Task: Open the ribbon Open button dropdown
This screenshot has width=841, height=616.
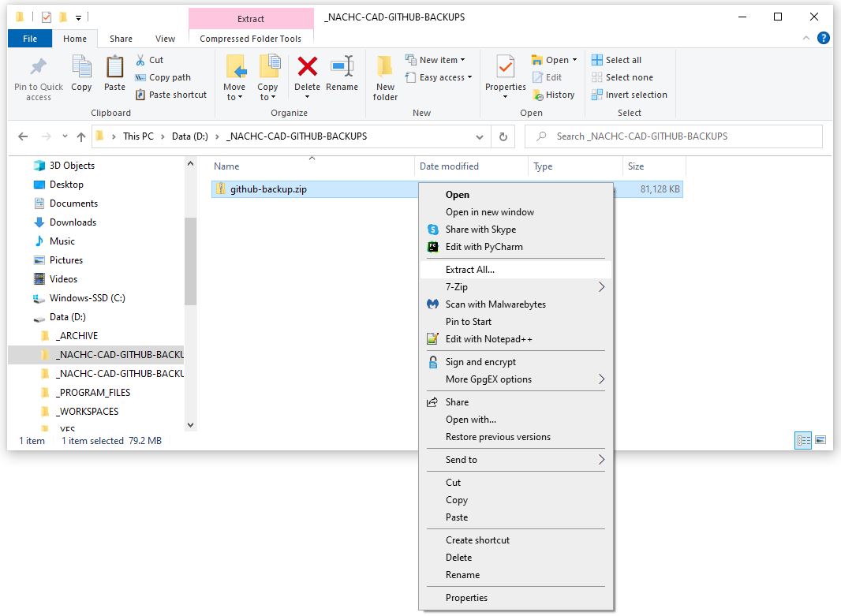Action: (574, 60)
